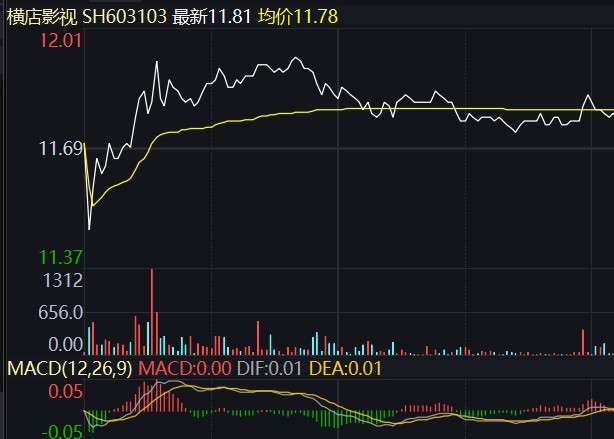Screen dimensions: 614x439
Task: Click the 12.01 upper price axis label
Action: pos(61,41)
